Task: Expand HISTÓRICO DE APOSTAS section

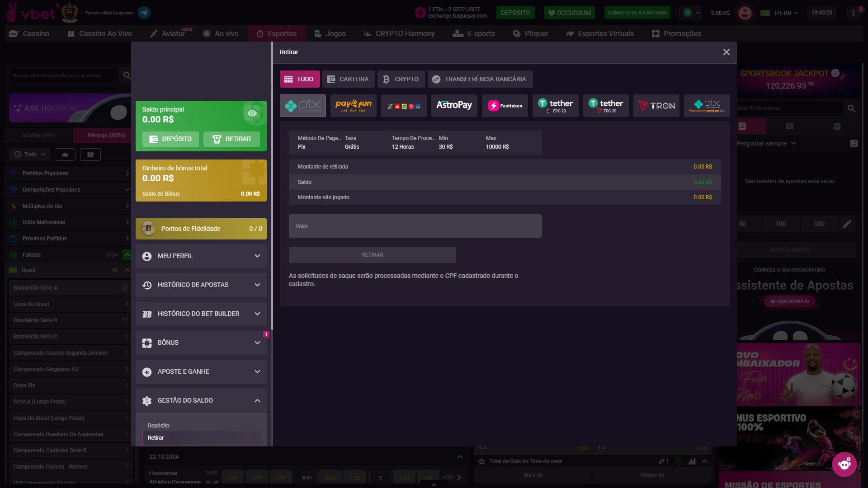Action: tap(201, 285)
